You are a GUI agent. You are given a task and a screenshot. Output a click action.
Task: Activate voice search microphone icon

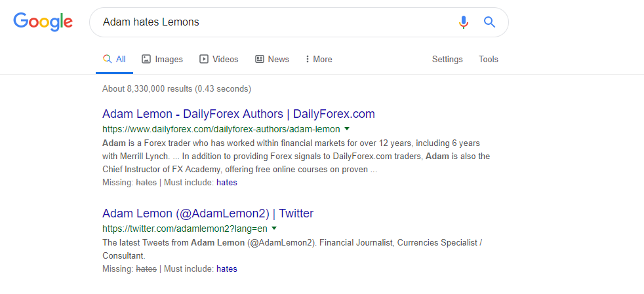tap(463, 22)
